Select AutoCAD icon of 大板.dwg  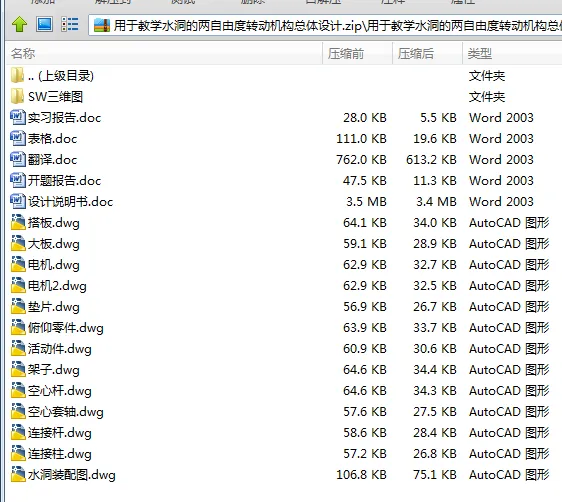click(x=18, y=243)
